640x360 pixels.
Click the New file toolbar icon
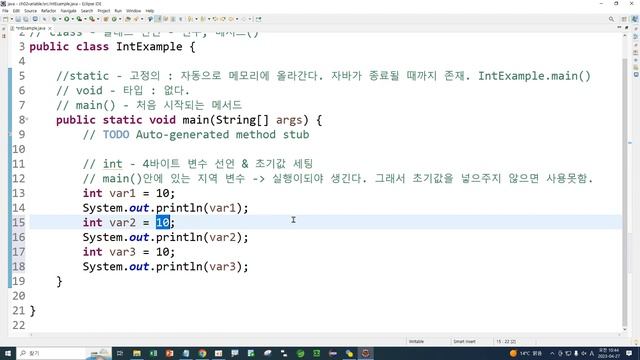(5, 19)
